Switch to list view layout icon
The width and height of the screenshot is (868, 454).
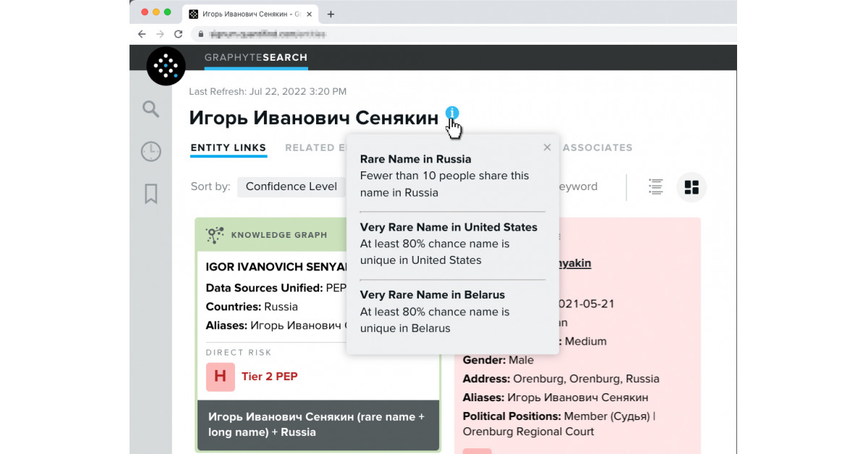point(655,187)
